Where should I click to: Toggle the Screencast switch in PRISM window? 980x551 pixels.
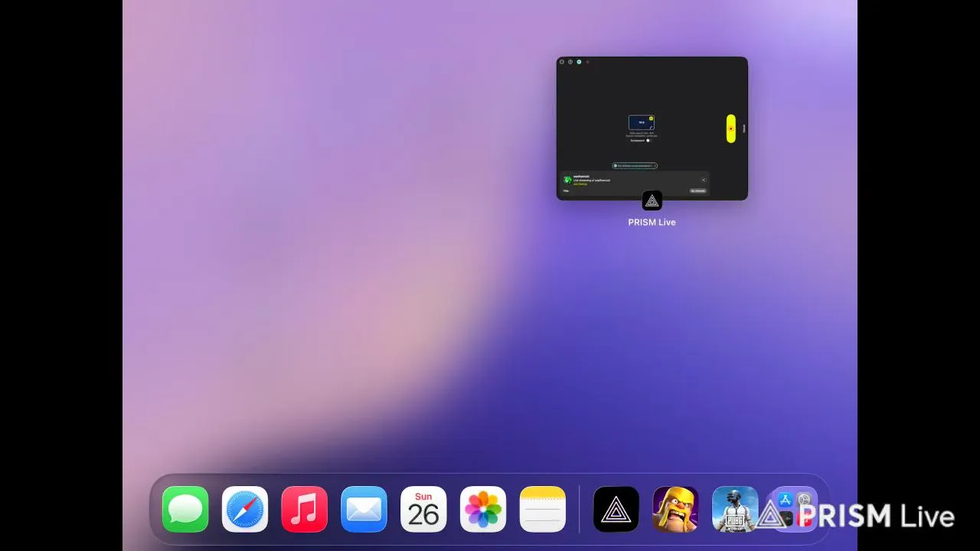click(x=648, y=140)
